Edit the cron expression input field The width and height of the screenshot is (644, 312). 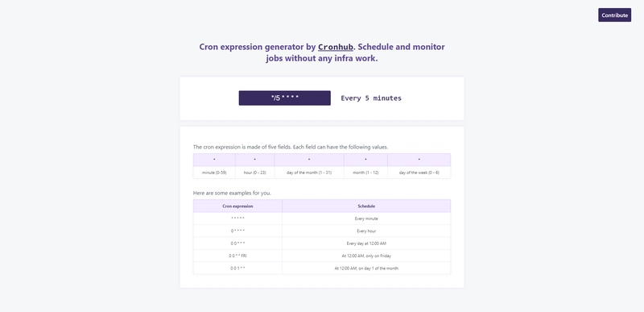(x=285, y=98)
